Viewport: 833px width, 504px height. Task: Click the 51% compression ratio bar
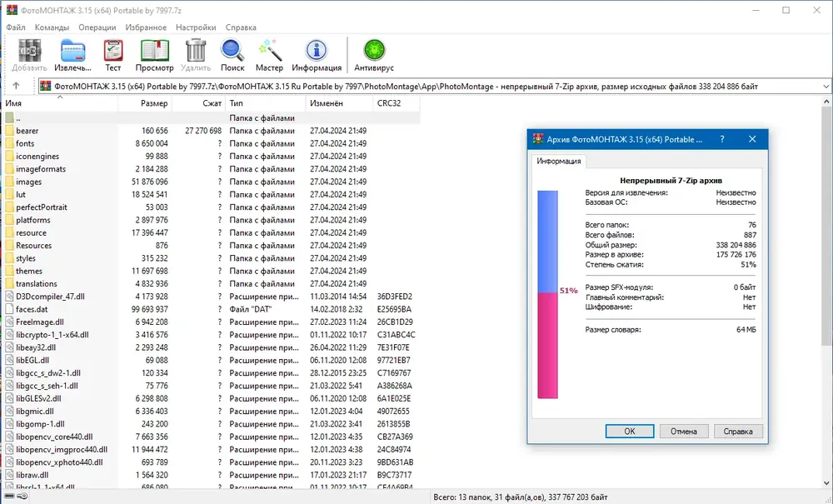click(x=548, y=295)
